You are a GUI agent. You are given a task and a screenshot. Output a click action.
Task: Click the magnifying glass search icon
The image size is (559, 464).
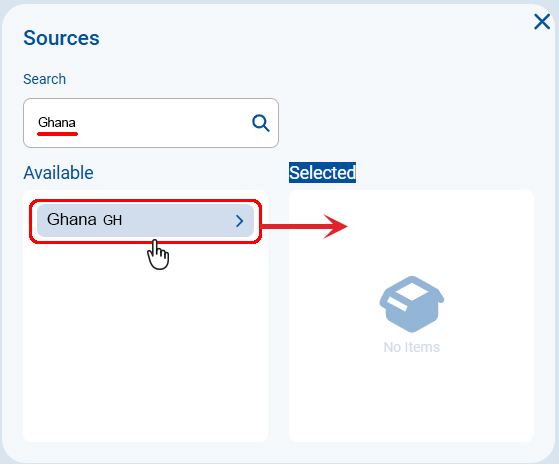(x=261, y=123)
